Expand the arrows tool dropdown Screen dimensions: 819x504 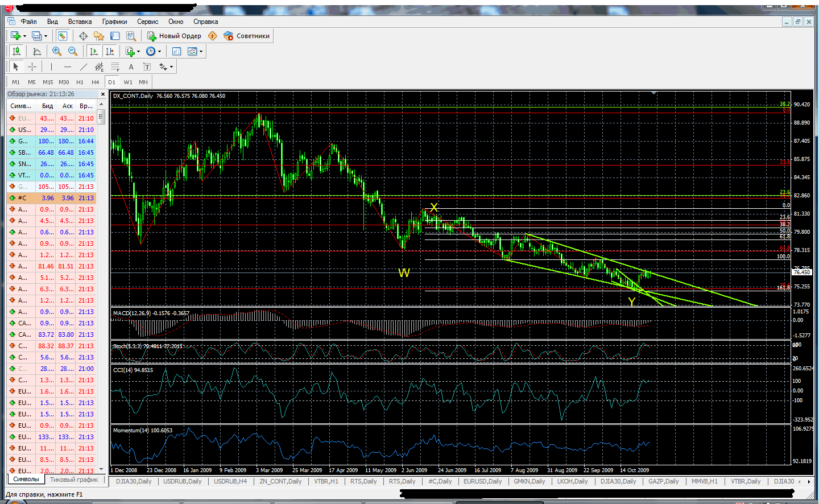click(x=171, y=67)
